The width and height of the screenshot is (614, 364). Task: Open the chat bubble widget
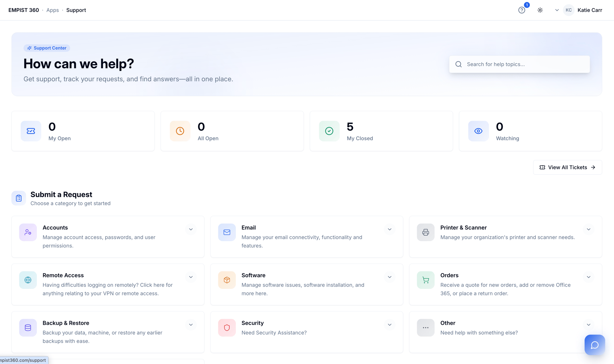click(594, 345)
